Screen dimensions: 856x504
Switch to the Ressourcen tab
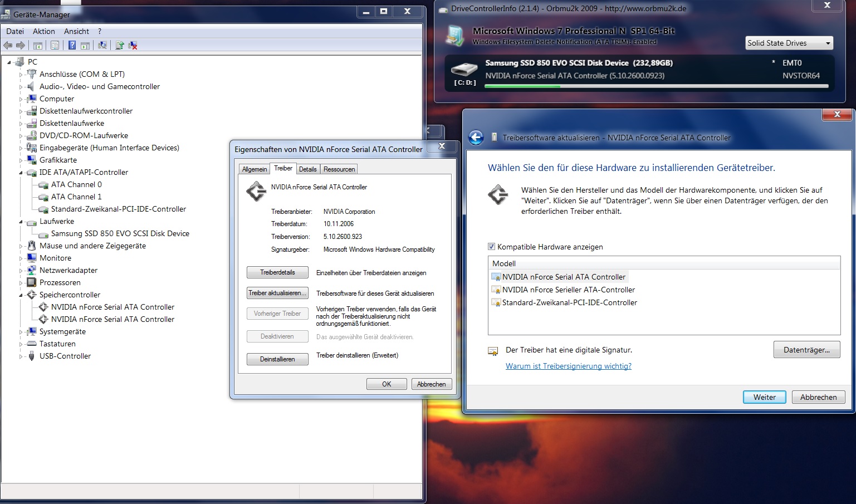[339, 169]
